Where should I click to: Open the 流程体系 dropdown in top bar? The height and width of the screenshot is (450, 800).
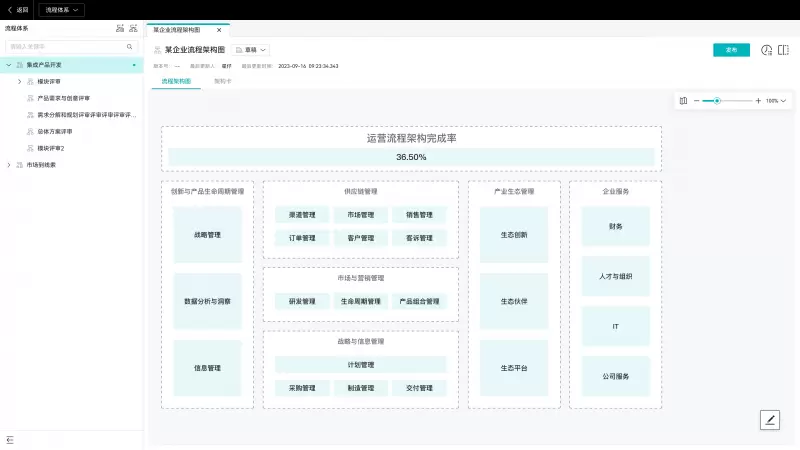61,9
